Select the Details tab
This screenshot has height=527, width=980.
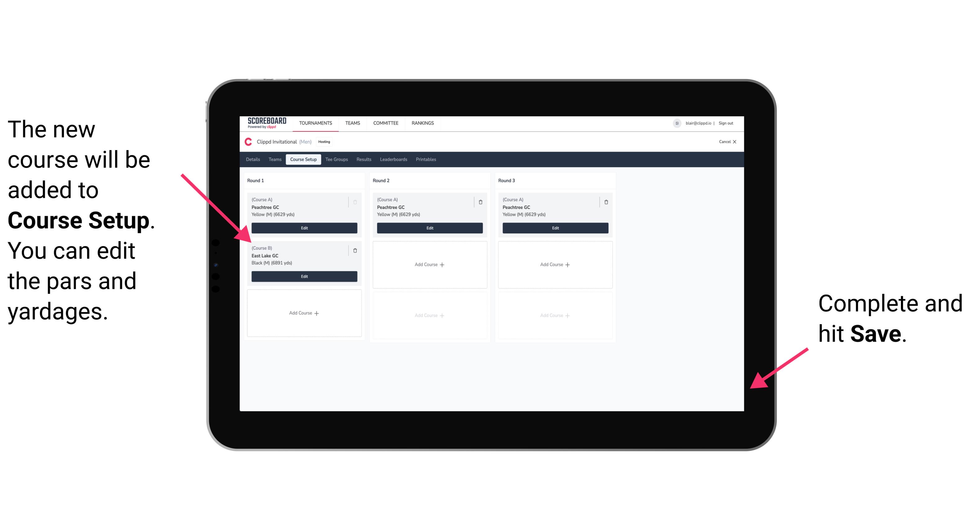[254, 159]
